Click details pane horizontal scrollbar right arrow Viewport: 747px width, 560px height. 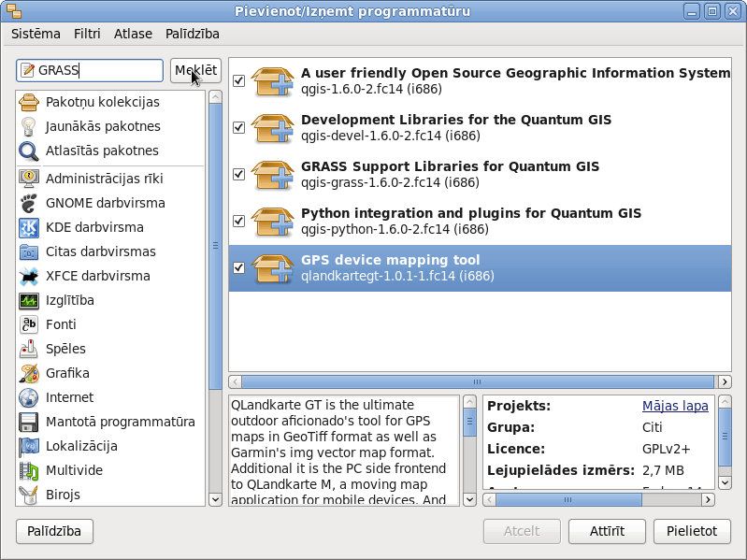point(709,499)
